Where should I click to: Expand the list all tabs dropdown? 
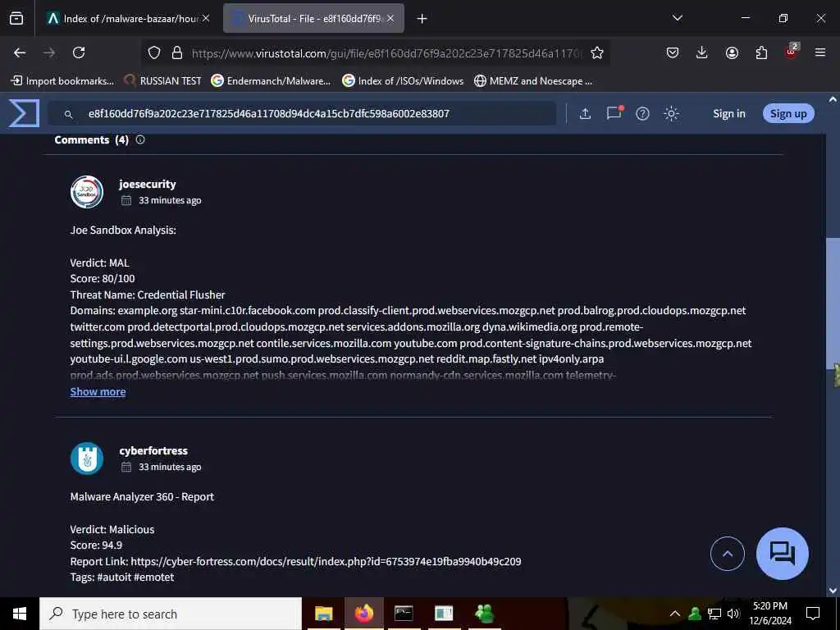677,18
